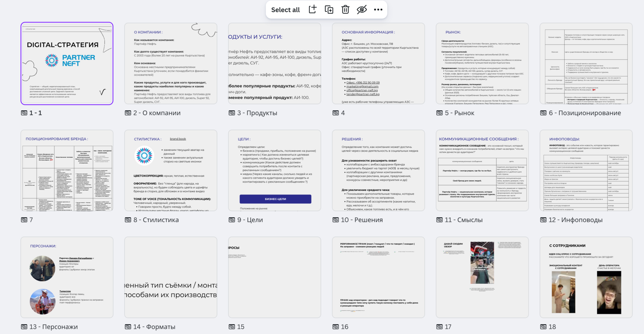Viewport: 644px width, 334px height.
Task: Select page 15 thumbnail
Action: click(x=274, y=277)
